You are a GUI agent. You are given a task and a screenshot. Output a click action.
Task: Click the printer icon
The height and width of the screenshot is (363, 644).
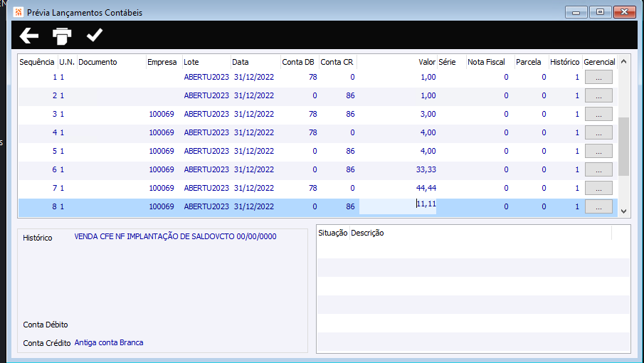(62, 36)
